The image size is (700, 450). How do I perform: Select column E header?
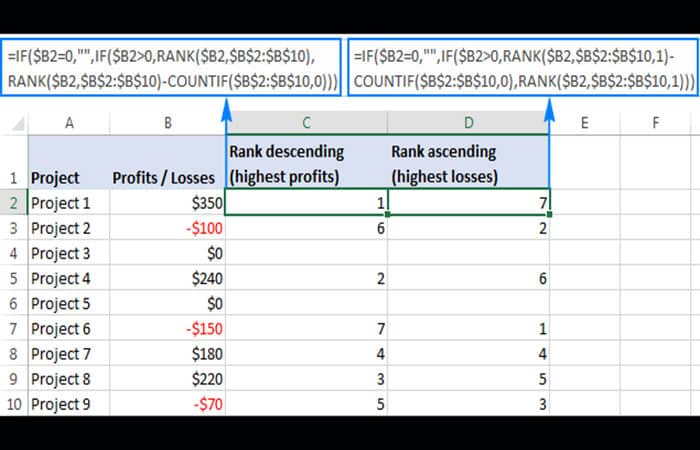(584, 123)
